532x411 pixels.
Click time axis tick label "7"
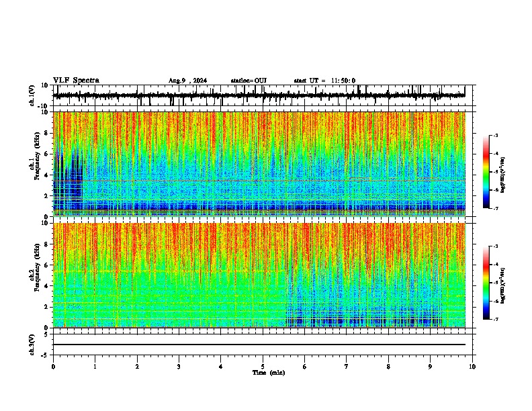click(347, 367)
